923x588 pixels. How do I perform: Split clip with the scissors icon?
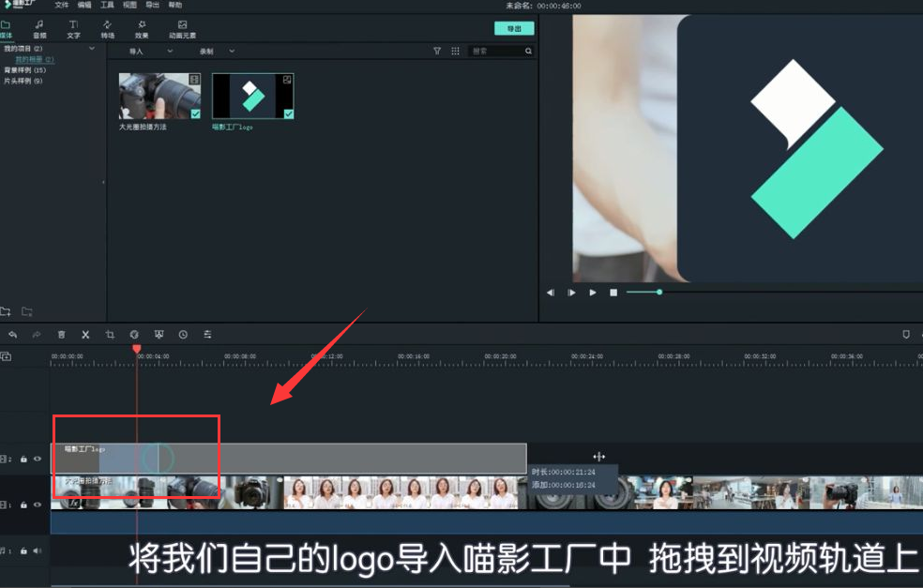tap(85, 334)
